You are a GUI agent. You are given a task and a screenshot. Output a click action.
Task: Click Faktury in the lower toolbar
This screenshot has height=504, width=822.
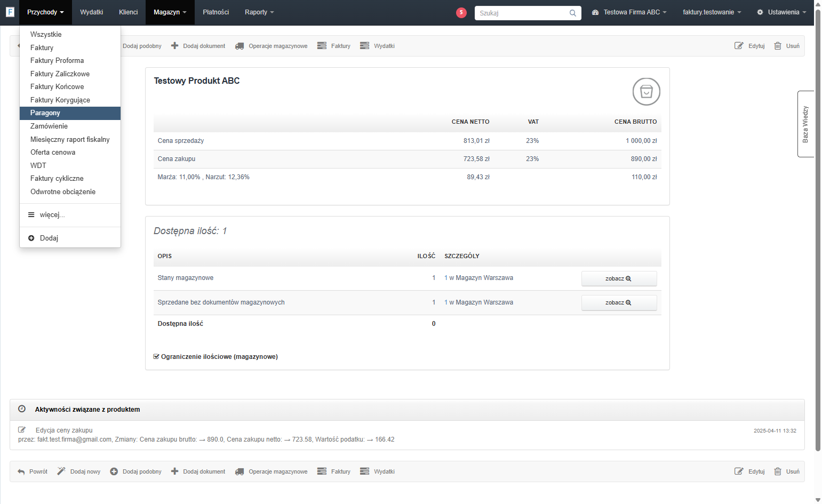[334, 471]
